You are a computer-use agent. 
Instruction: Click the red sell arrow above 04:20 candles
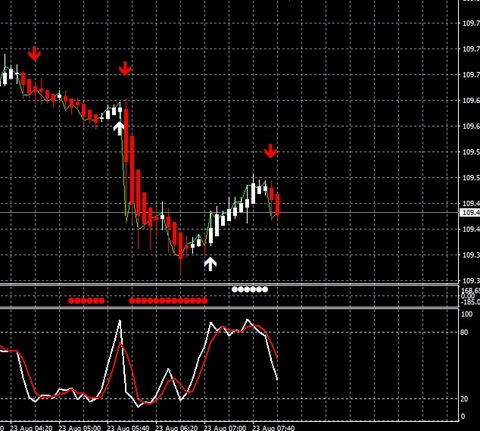coord(34,53)
